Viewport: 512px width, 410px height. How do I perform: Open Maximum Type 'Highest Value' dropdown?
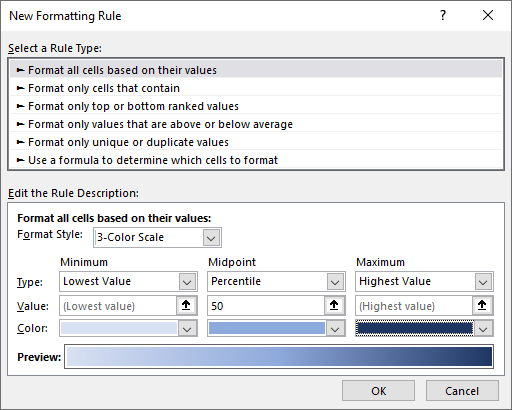(483, 282)
